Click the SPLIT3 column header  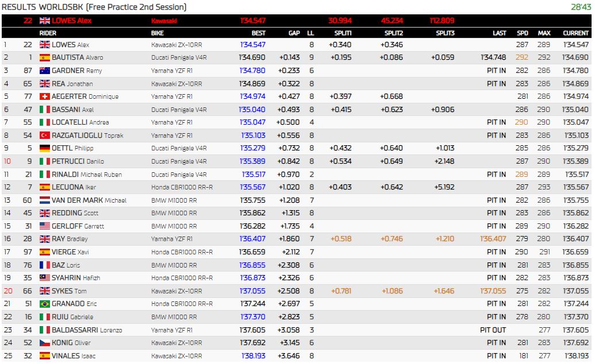tap(445, 33)
